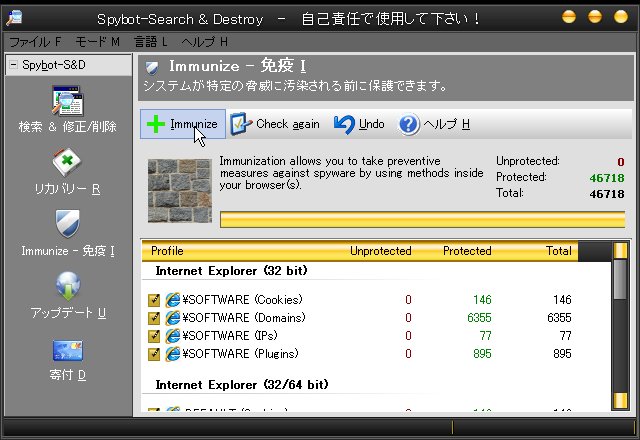
Task: Sort by the Protected column header
Action: 467,251
